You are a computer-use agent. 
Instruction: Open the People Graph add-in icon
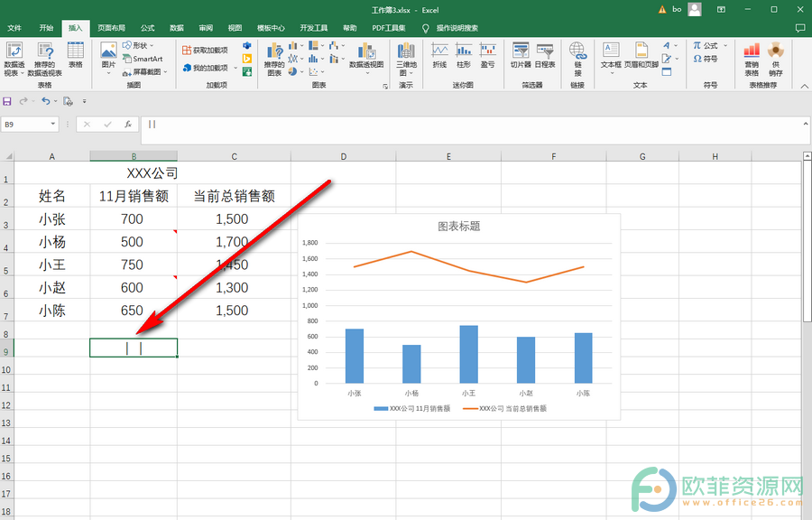tap(247, 71)
